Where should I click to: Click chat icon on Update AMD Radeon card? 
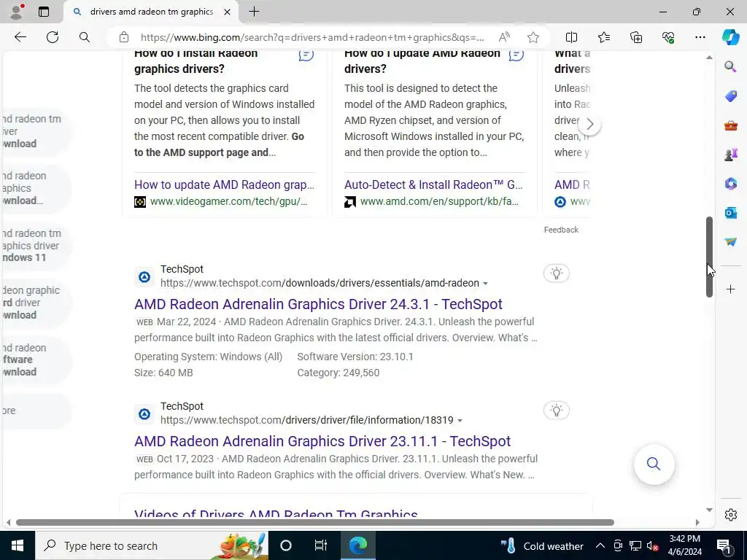point(516,55)
